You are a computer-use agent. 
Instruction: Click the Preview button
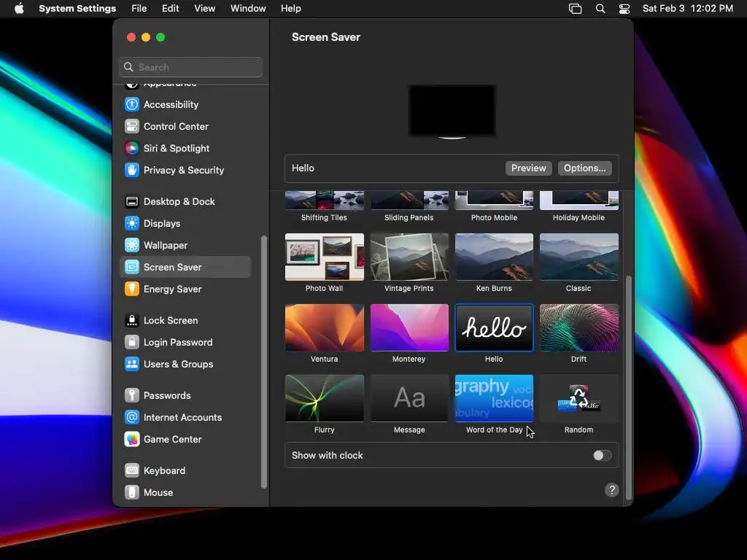pos(528,168)
